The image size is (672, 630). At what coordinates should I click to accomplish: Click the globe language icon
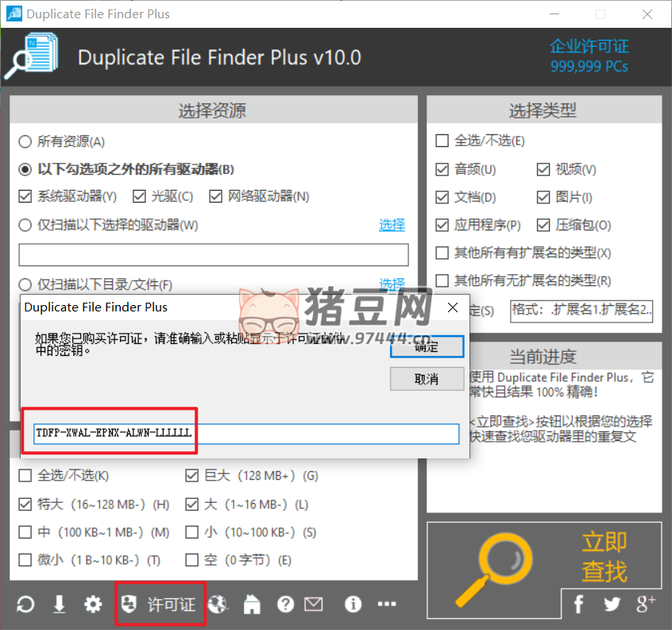point(218,605)
